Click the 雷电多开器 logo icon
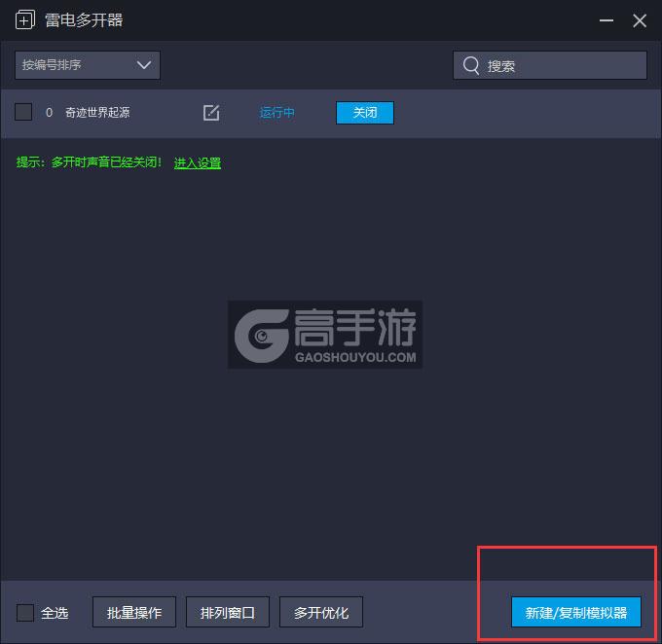 click(x=25, y=19)
